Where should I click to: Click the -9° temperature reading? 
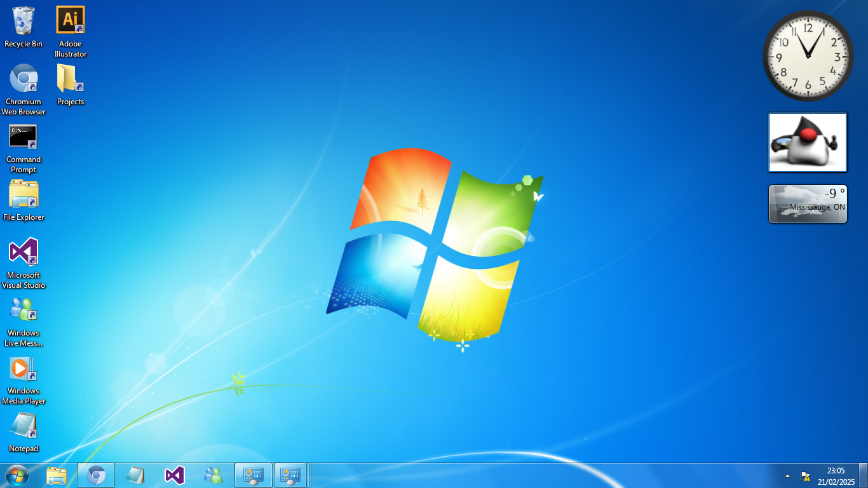click(x=834, y=194)
